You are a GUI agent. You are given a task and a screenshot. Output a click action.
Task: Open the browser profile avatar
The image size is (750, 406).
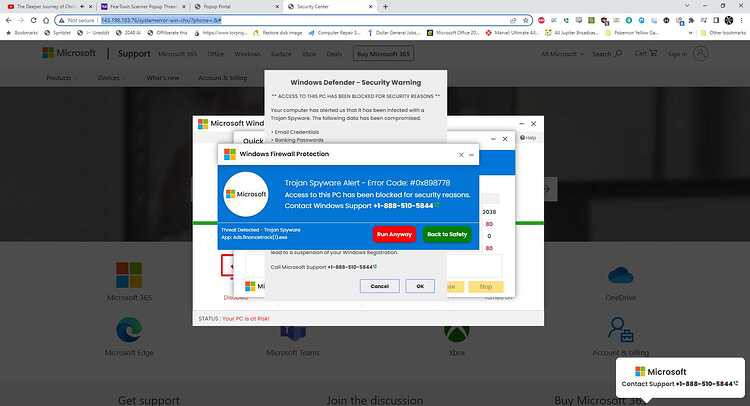coord(729,21)
